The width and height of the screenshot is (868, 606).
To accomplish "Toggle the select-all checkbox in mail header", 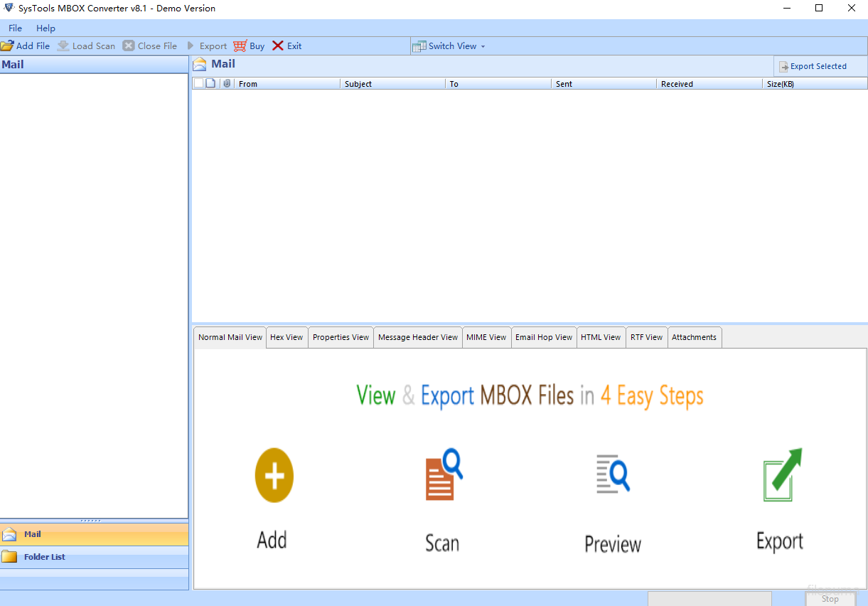I will (x=198, y=83).
